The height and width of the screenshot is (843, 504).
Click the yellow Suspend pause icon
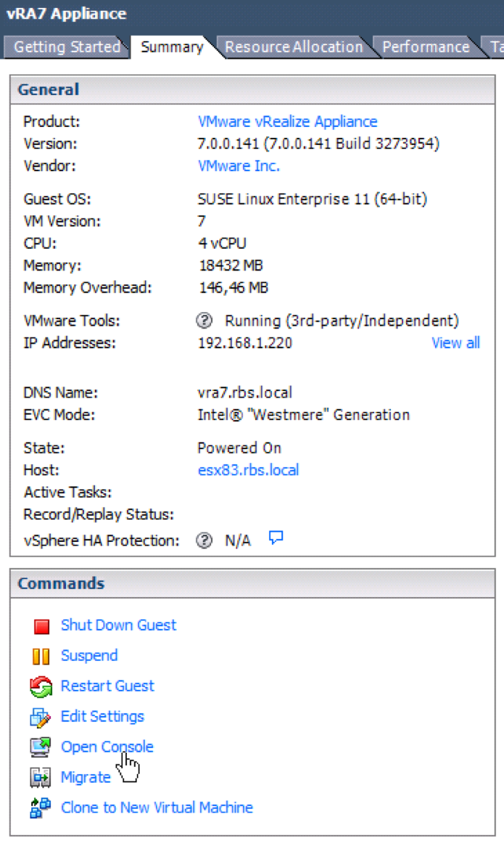[x=41, y=657]
